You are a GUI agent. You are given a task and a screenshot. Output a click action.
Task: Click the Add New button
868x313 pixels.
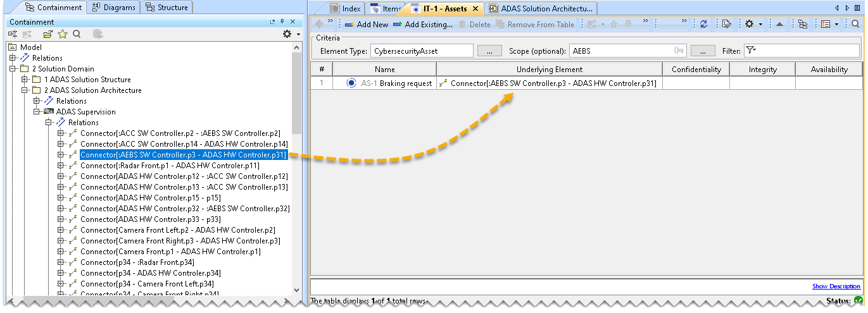click(x=366, y=24)
